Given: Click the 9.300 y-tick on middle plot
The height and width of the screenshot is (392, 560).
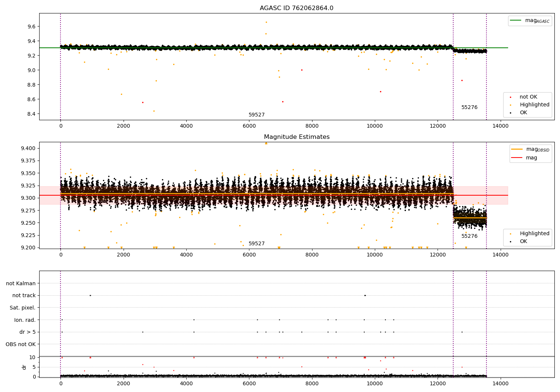Looking at the screenshot, I should 28,198.
